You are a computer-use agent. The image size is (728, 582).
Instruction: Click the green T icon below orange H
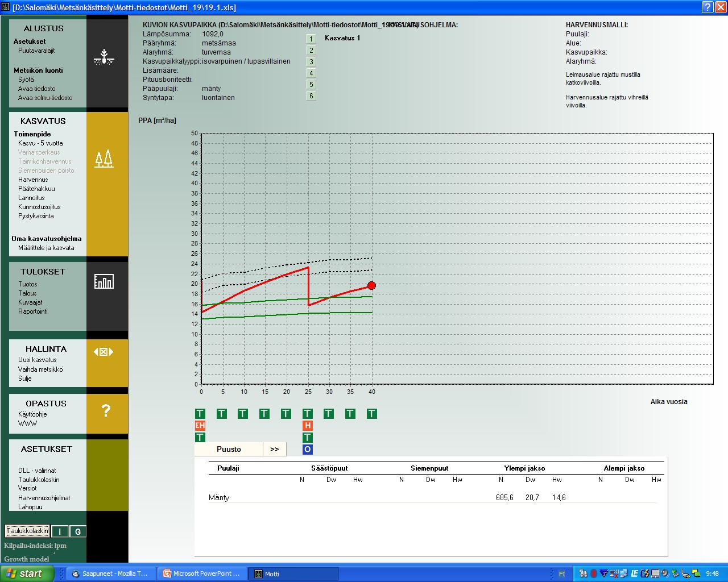[308, 437]
